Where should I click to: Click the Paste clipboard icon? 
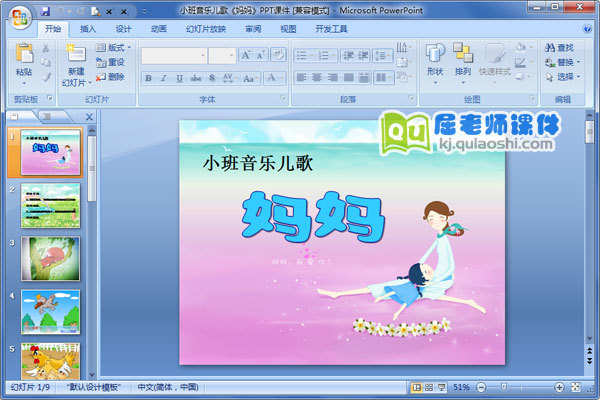point(24,54)
